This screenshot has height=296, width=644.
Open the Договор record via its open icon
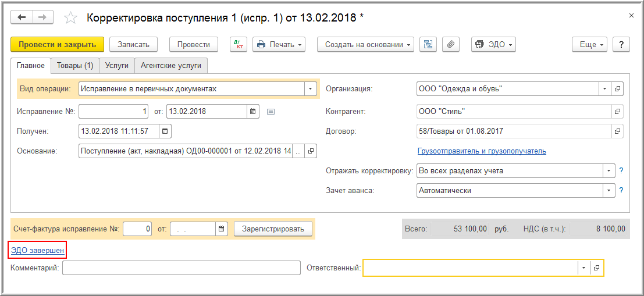tap(617, 131)
